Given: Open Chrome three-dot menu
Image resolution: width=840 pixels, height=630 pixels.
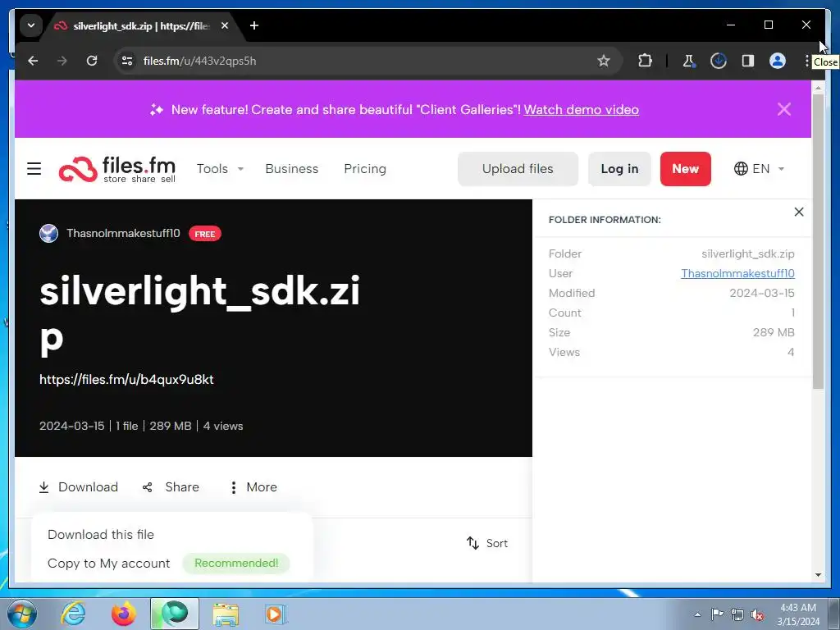Looking at the screenshot, I should [x=806, y=61].
